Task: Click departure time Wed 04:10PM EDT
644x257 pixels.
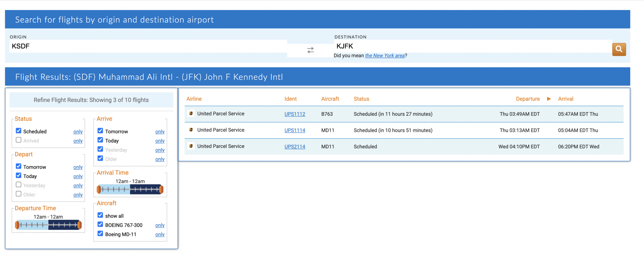Action: [519, 147]
